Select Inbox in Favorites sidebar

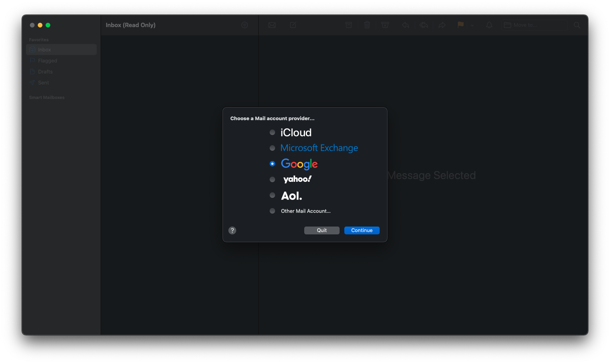pyautogui.click(x=61, y=49)
